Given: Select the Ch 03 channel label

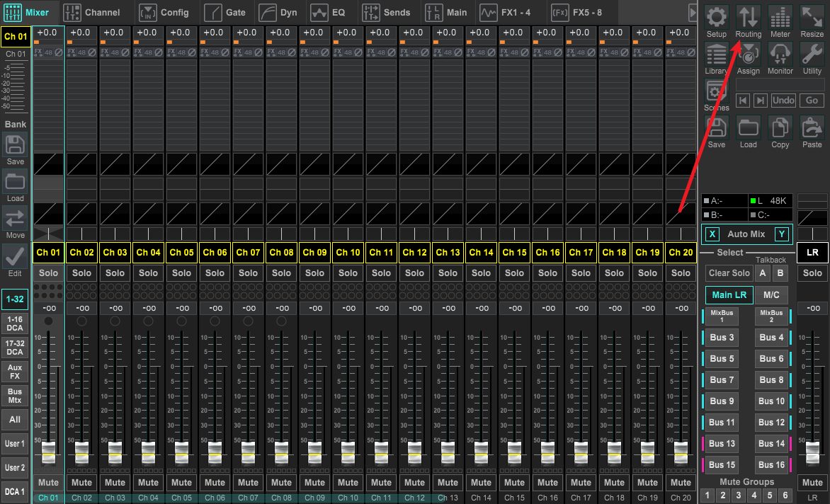Looking at the screenshot, I should coord(115,252).
